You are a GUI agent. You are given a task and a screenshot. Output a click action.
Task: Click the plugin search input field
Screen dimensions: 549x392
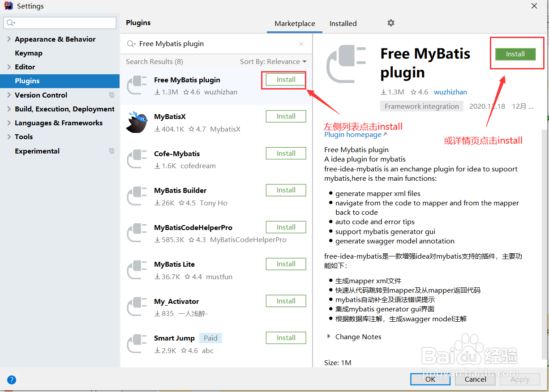(x=217, y=44)
